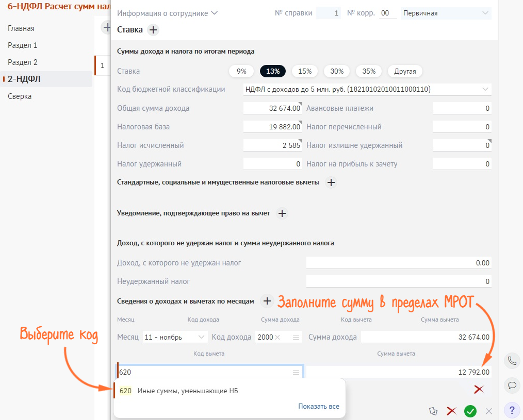The width and height of the screenshot is (523, 420).
Task: Click the plus icon next to Ставка
Action: click(153, 30)
